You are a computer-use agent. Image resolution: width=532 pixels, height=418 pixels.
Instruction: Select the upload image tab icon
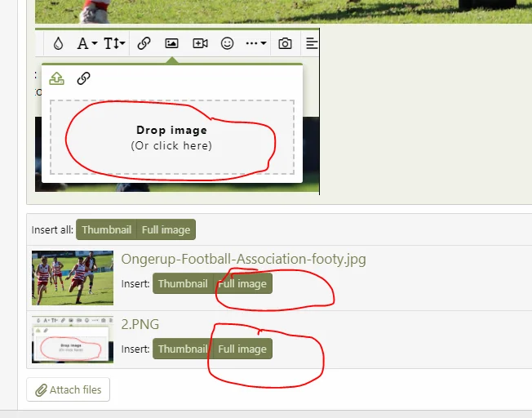[56, 78]
